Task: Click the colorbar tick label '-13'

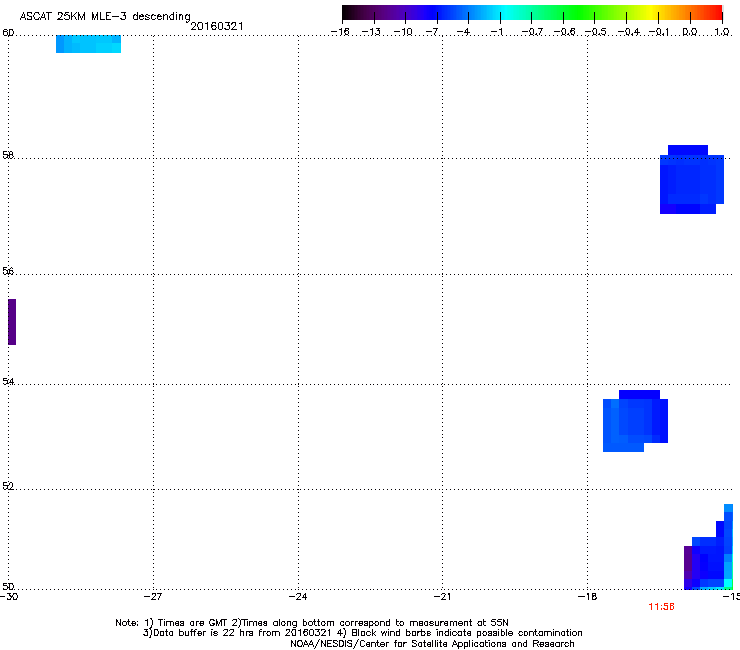Action: point(371,32)
